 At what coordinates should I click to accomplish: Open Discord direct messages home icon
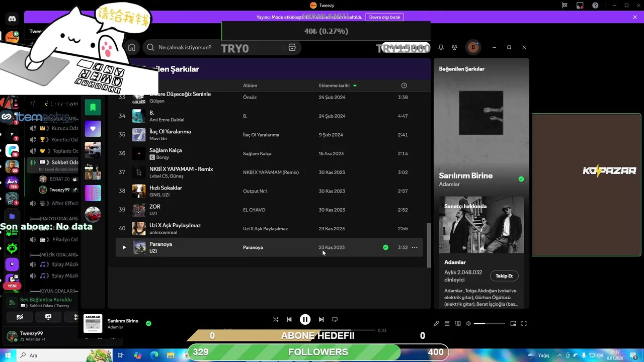pyautogui.click(x=12, y=19)
